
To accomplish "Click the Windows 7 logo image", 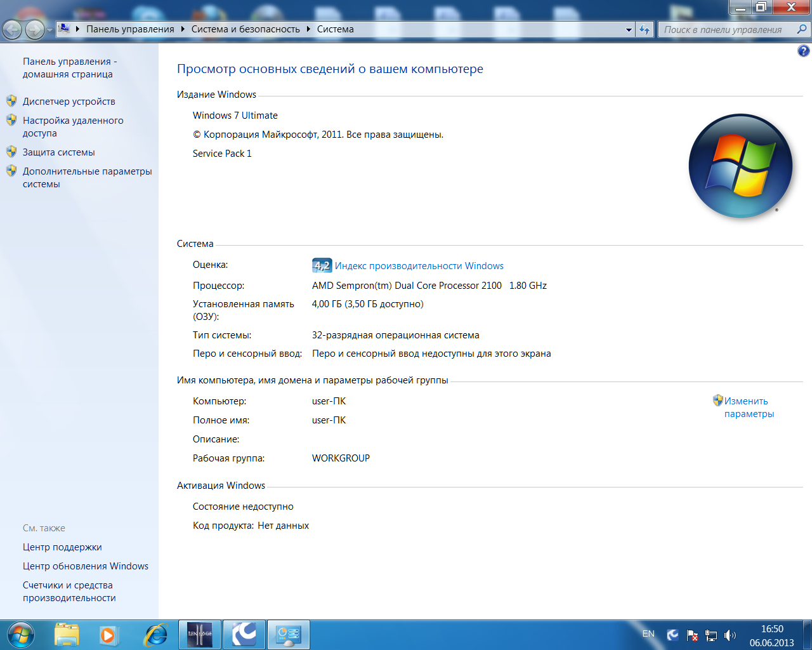I will point(740,166).
